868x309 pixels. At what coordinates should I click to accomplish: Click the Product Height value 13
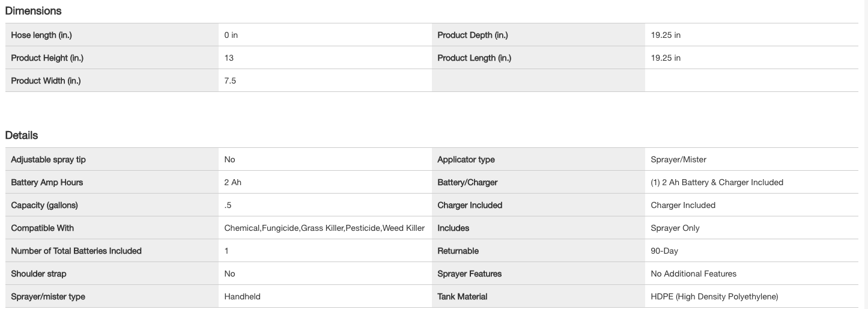pyautogui.click(x=229, y=58)
